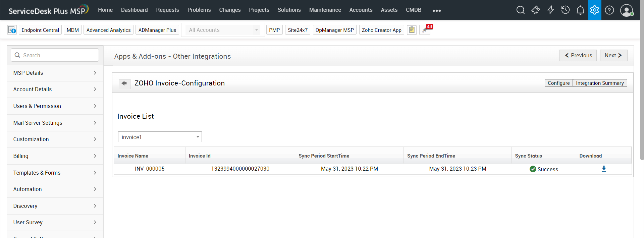Click Sync Status column header
644x238 pixels.
click(544, 156)
